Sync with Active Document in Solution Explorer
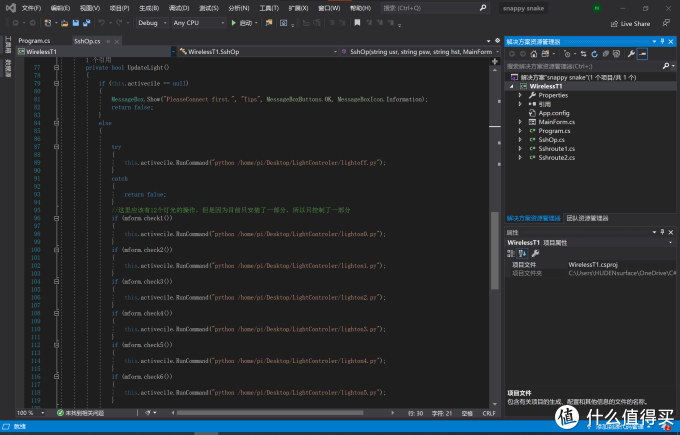680x435 pixels. tap(583, 54)
